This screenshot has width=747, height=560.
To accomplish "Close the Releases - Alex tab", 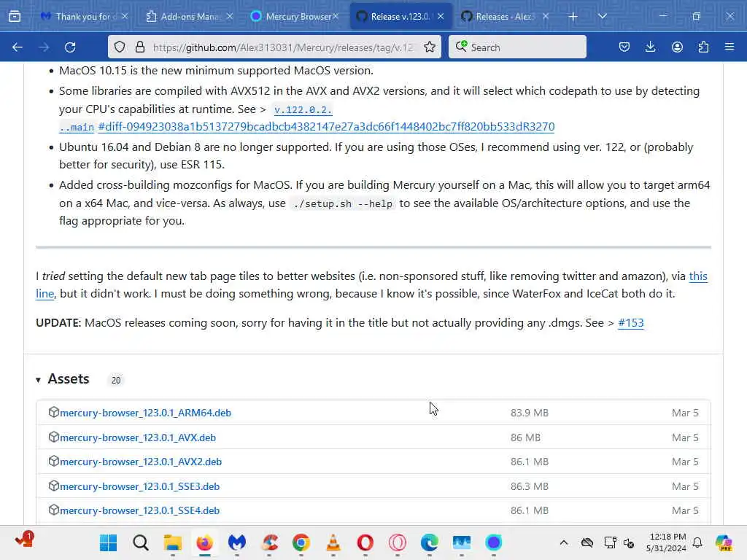I will (546, 17).
